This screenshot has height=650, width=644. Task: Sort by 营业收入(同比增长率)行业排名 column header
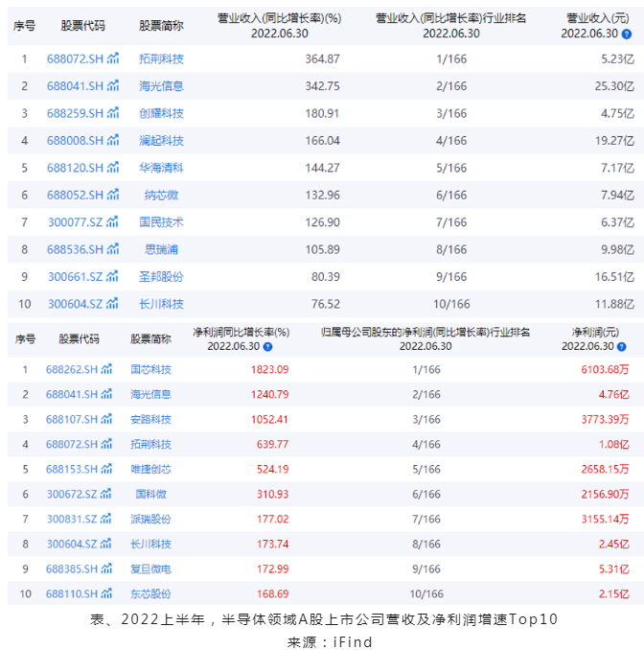coord(450,26)
